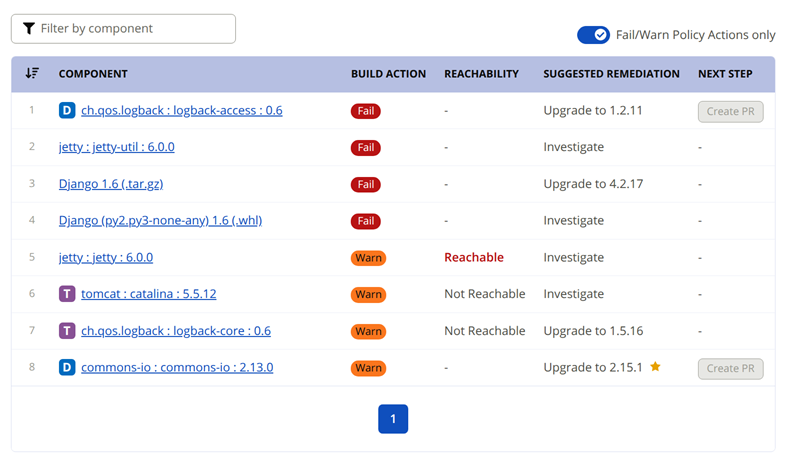
Task: Toggle Fail/Warn Policy Actions only switch
Action: 593,35
